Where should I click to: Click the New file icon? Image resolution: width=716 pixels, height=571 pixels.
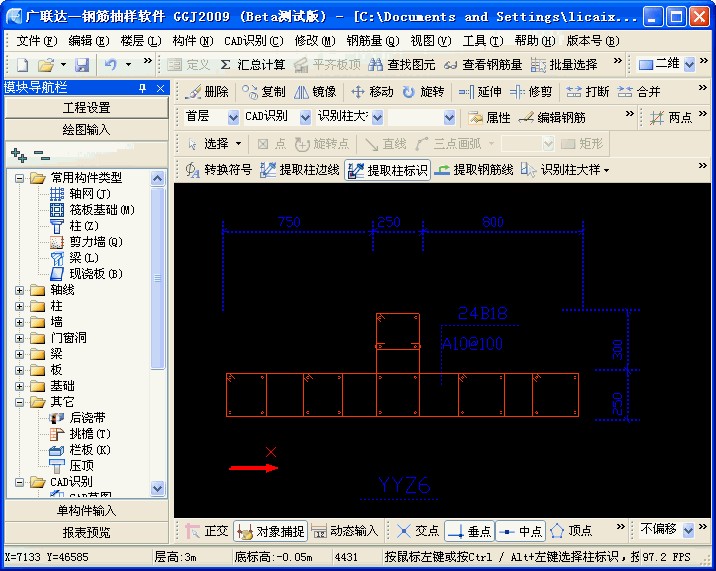click(22, 65)
